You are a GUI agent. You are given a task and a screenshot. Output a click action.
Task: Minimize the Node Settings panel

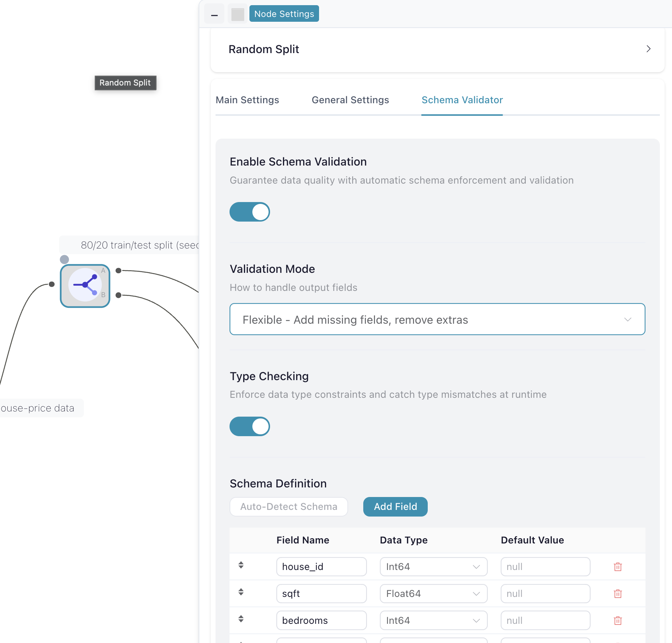(214, 14)
